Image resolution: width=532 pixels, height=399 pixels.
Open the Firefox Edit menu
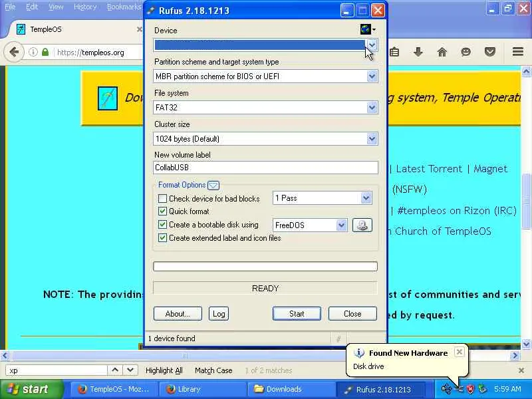[x=32, y=7]
